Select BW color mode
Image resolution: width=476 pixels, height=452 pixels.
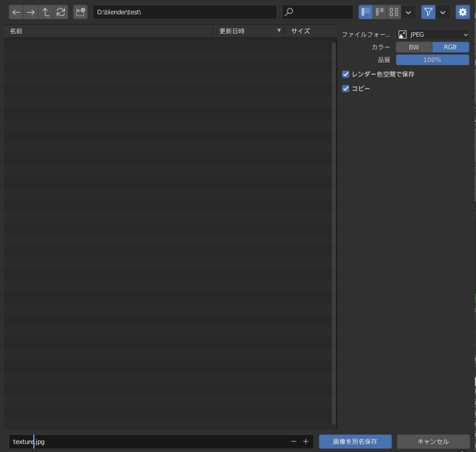click(414, 47)
